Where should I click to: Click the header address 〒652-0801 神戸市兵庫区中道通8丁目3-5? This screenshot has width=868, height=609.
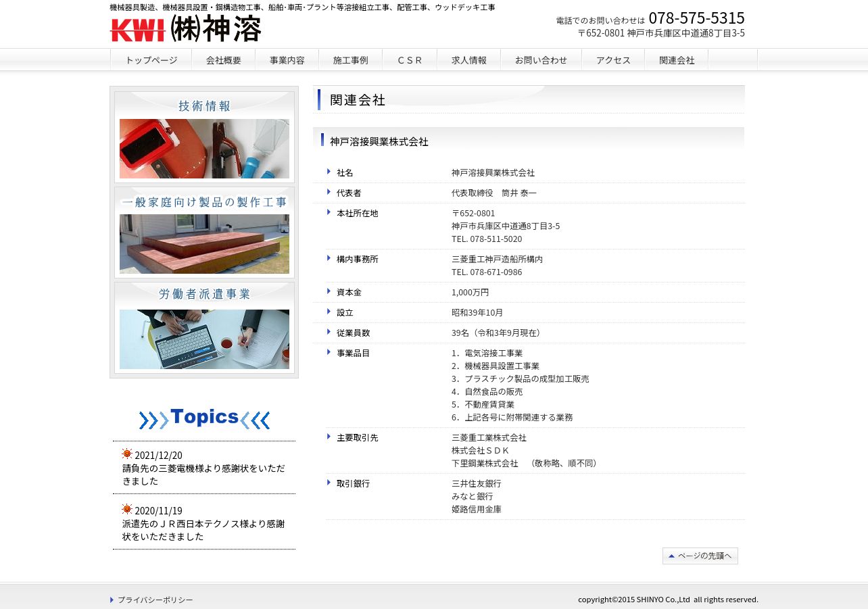click(x=661, y=33)
